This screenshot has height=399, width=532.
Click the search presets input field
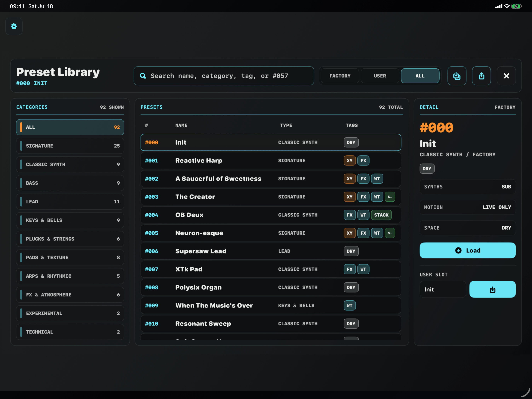click(224, 76)
